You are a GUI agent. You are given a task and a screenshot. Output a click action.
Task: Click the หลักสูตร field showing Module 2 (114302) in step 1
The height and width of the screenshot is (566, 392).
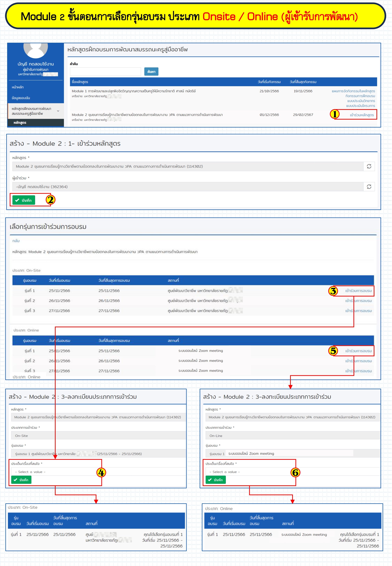188,166
